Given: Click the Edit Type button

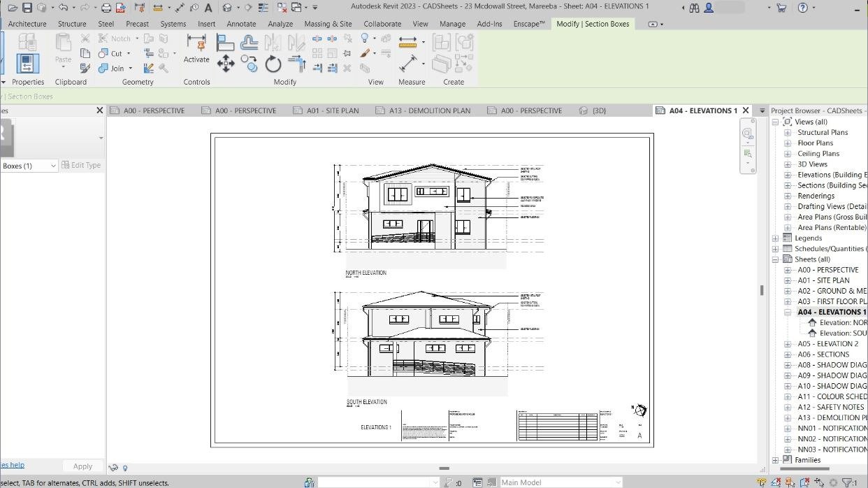Looking at the screenshot, I should click(81, 165).
